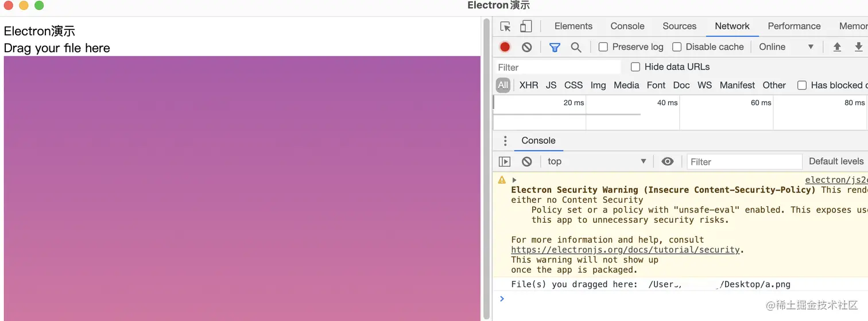Image resolution: width=868 pixels, height=321 pixels.
Task: Expand the security warning message triangle
Action: (x=514, y=180)
